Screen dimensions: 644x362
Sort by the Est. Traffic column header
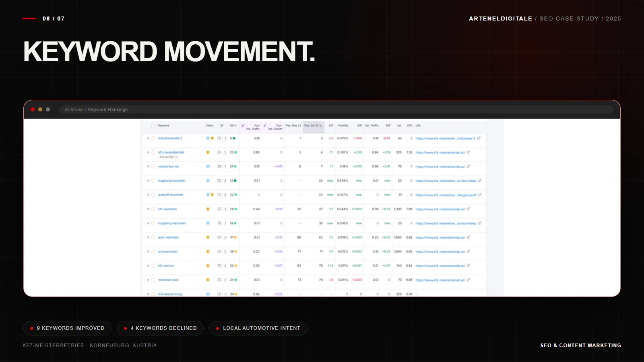[372, 125]
